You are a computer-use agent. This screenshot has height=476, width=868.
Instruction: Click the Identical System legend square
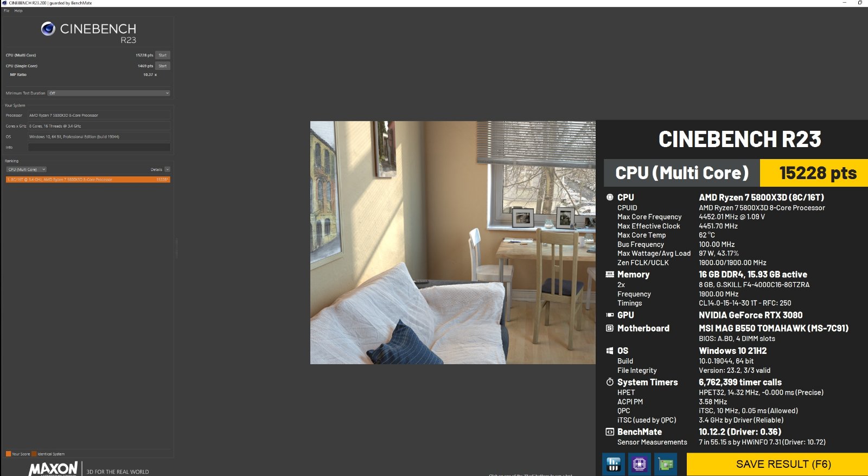click(34, 454)
